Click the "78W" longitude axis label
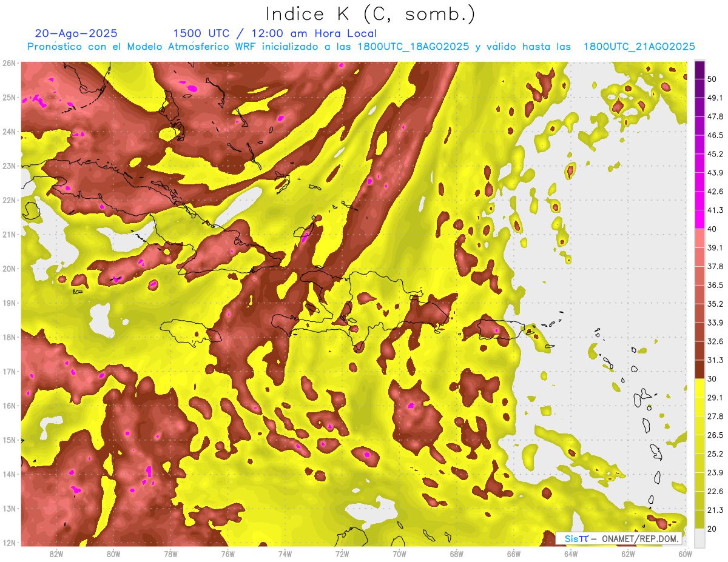 coord(170,554)
